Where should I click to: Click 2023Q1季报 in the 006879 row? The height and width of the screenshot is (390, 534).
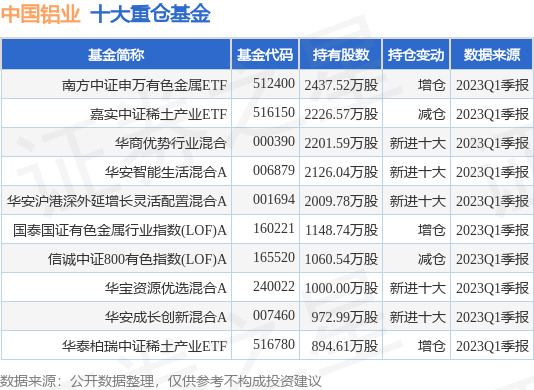[x=492, y=172]
